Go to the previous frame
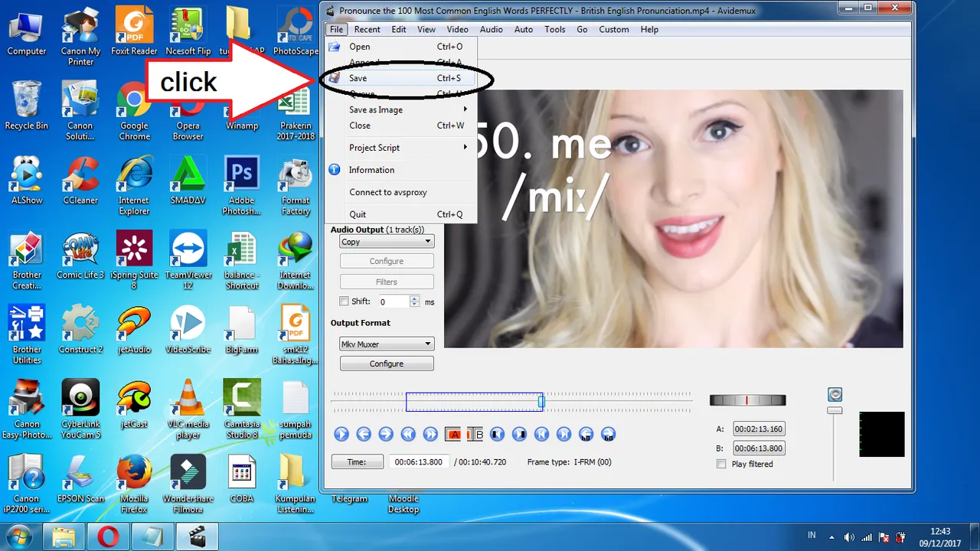 364,435
